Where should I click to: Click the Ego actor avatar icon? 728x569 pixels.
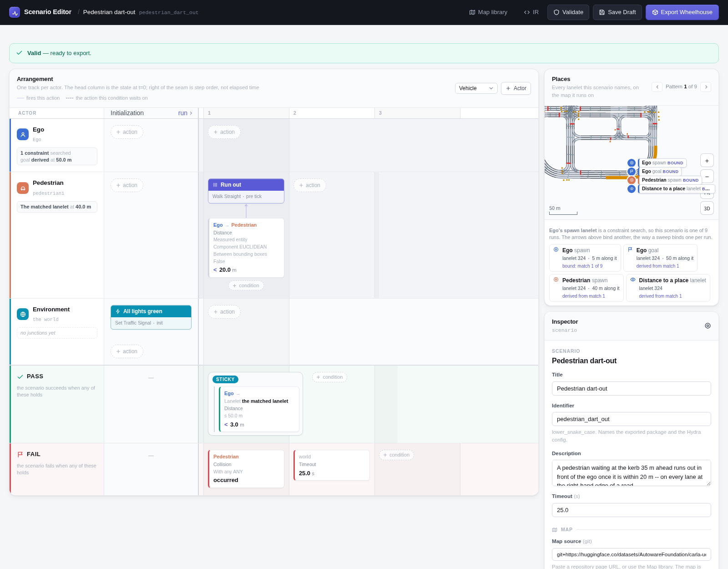(23, 134)
